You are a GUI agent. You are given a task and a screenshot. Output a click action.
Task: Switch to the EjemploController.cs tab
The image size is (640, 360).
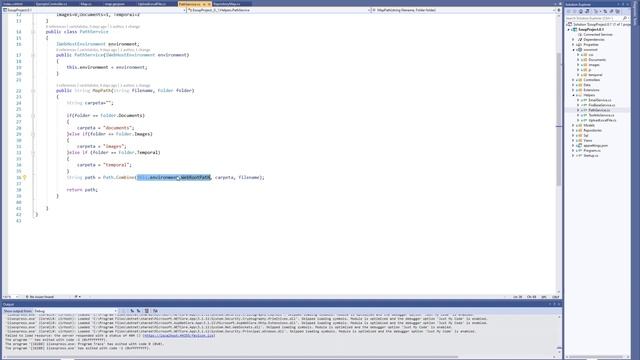pyautogui.click(x=51, y=4)
